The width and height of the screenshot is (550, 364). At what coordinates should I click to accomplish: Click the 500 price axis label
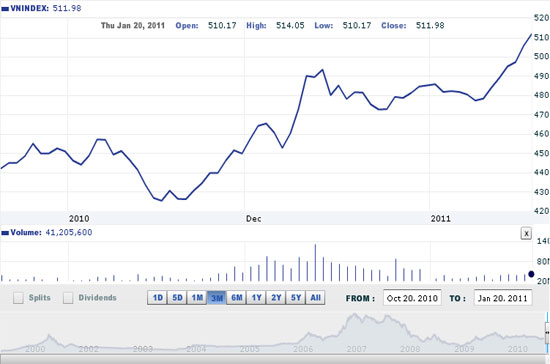[541, 56]
